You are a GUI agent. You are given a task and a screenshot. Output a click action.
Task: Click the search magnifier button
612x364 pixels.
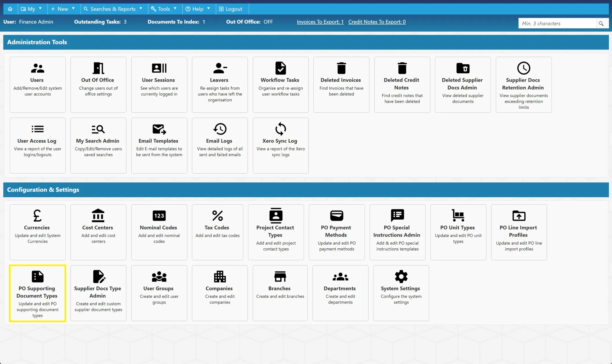tap(601, 23)
